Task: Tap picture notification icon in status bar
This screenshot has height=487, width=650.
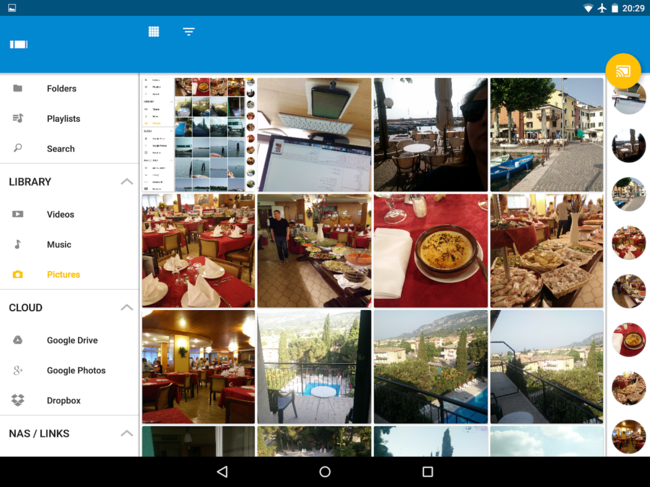Action: pos(12,8)
